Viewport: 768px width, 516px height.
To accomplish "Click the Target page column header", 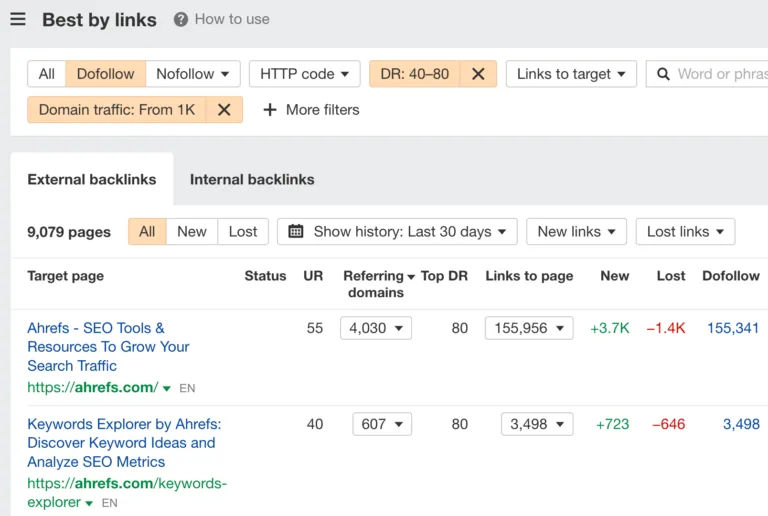I will 66,276.
